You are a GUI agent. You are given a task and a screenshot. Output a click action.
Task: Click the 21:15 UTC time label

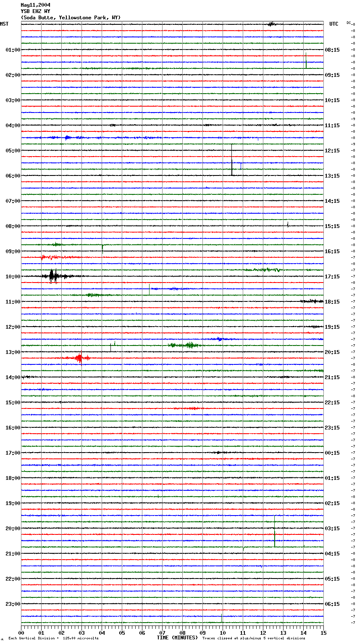click(332, 377)
